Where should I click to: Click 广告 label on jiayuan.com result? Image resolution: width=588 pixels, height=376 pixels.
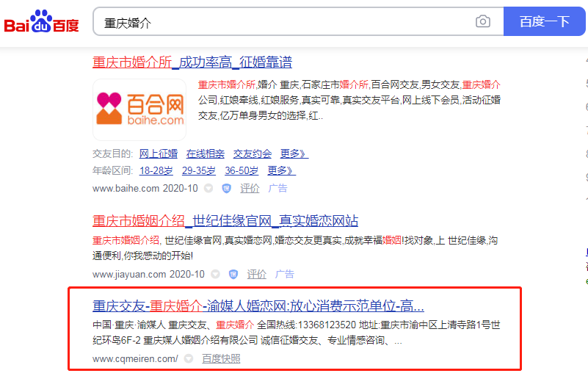click(x=285, y=275)
